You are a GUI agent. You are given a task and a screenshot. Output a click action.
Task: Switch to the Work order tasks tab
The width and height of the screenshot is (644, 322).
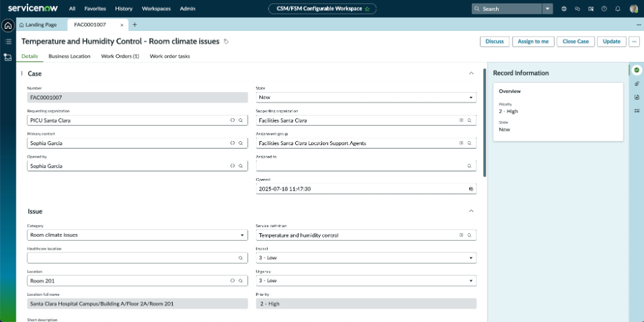170,56
